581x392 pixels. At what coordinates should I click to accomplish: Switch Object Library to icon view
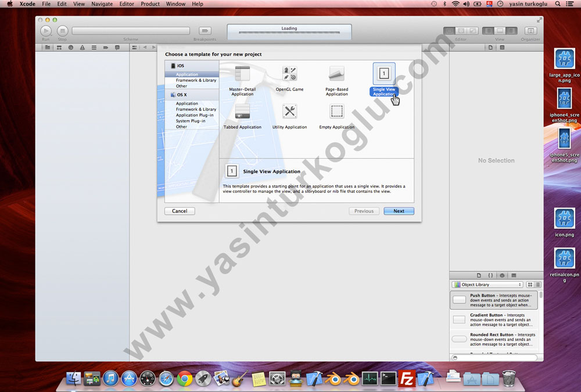point(530,285)
